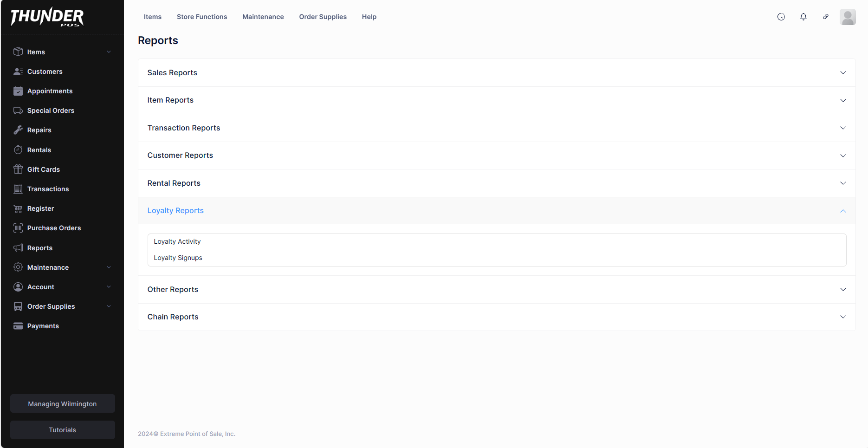Click the Purchase Orders barcode icon
868x448 pixels.
point(18,228)
